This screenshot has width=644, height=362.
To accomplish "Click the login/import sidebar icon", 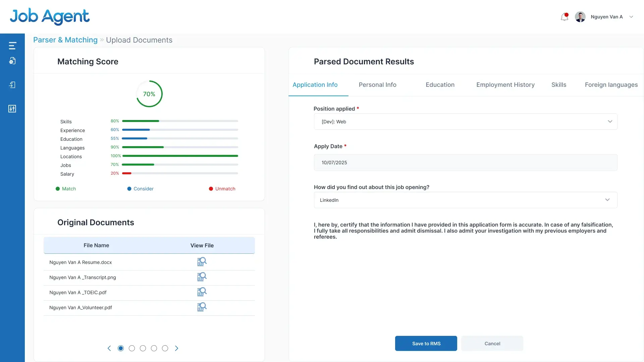I will [12, 85].
